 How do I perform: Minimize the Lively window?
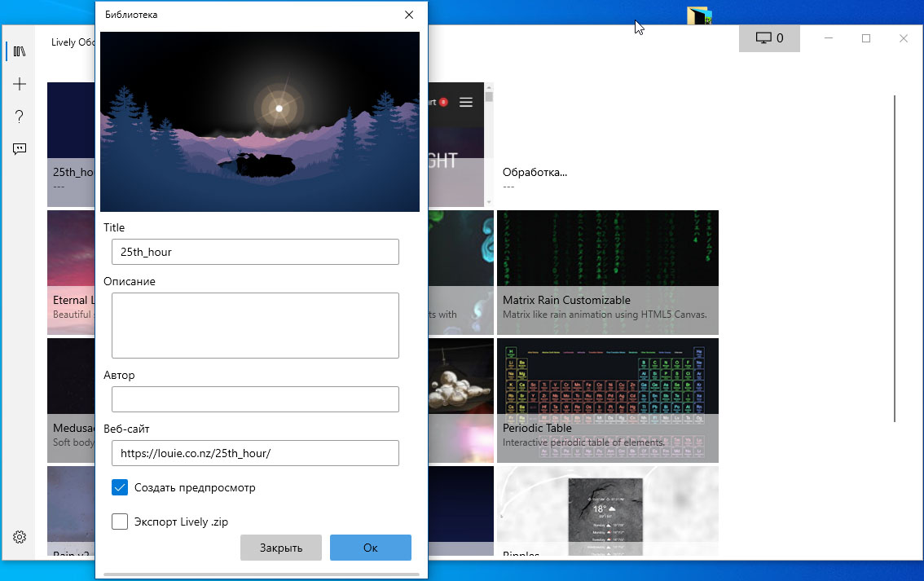[x=828, y=38]
